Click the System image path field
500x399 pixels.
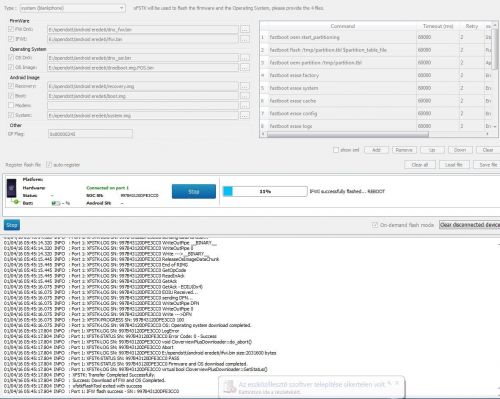pos(143,115)
